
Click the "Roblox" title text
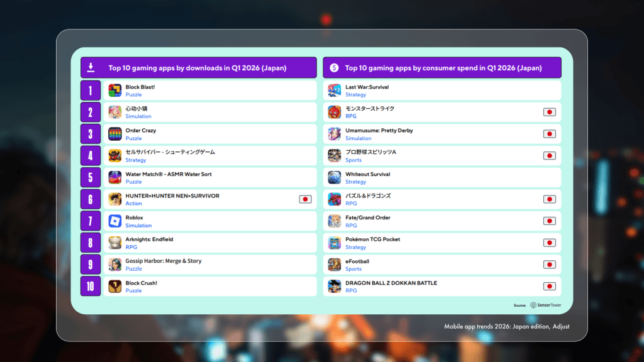click(x=135, y=217)
